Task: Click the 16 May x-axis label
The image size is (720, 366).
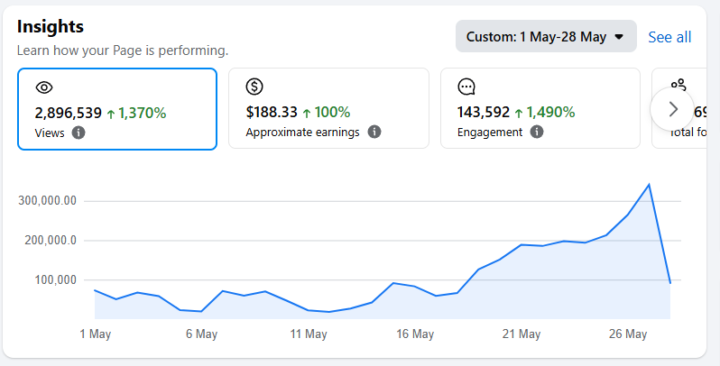Action: 415,334
